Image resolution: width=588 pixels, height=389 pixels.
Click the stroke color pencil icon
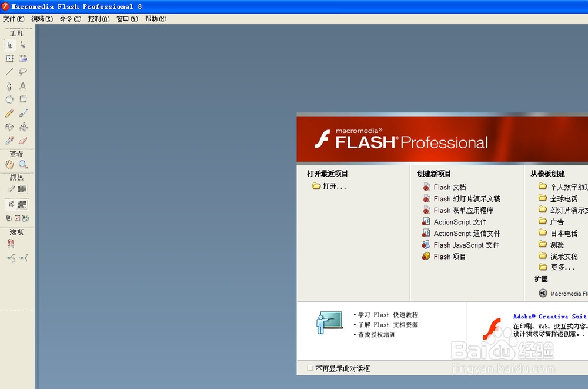click(11, 189)
